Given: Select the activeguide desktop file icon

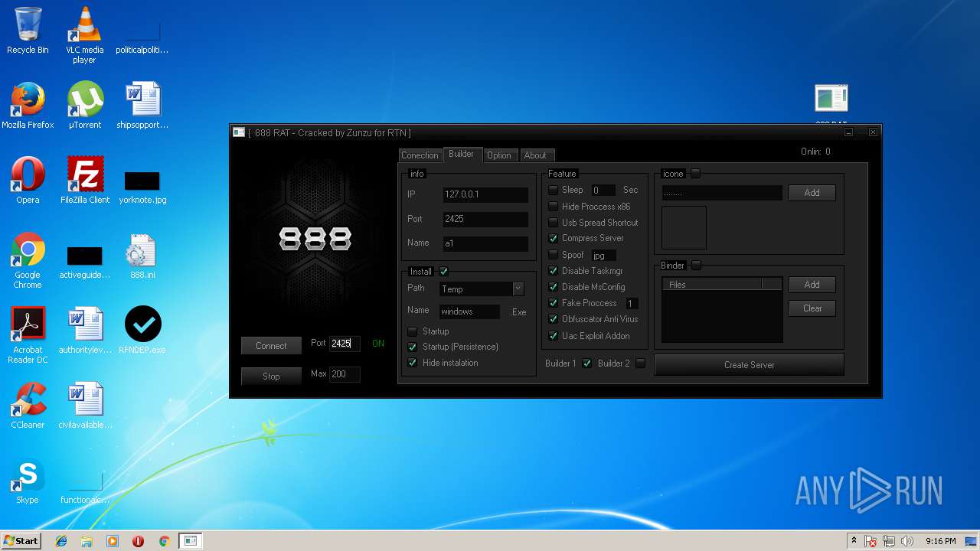Looking at the screenshot, I should click(84, 262).
